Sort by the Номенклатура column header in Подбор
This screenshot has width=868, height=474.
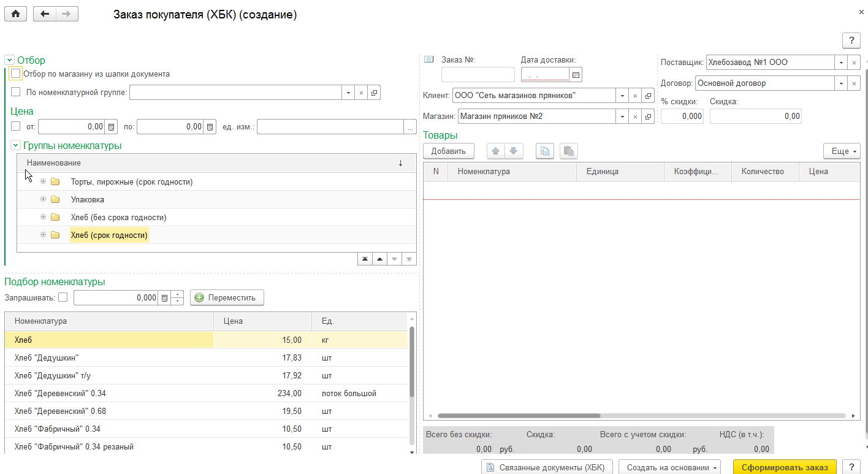[109, 321]
